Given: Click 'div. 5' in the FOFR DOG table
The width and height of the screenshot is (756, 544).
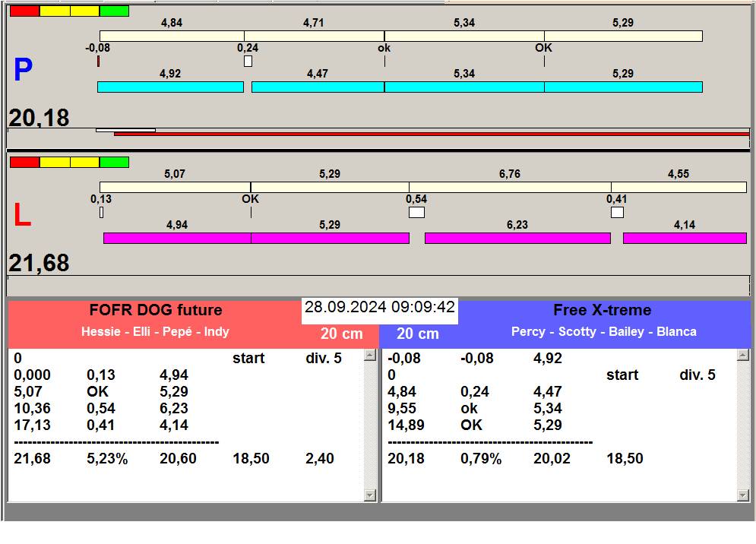Looking at the screenshot, I should point(324,359).
